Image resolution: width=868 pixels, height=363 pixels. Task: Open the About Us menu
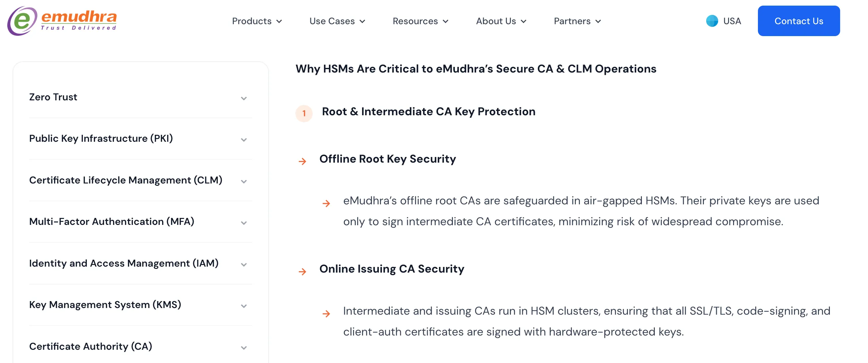pos(501,21)
